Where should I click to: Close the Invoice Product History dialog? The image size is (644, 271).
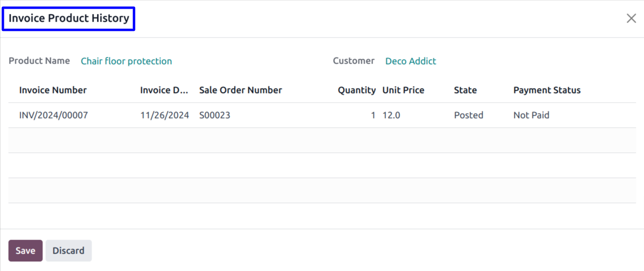[631, 18]
